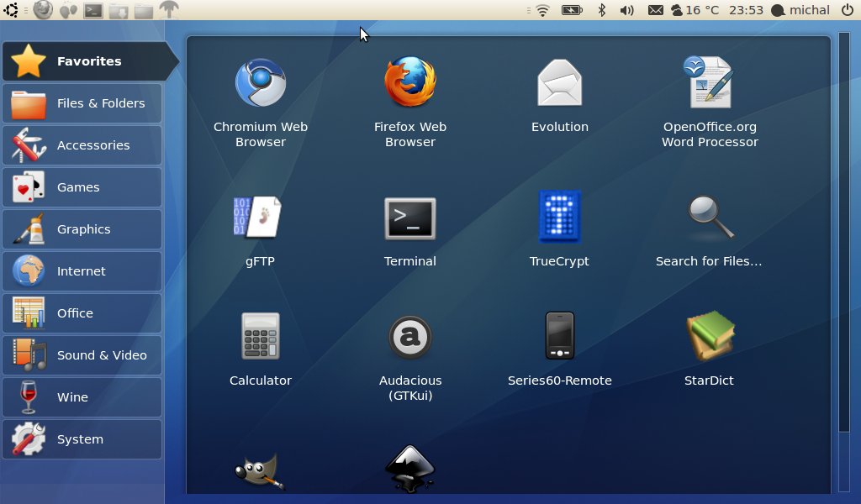Image resolution: width=861 pixels, height=504 pixels.
Task: Open the downloads folder icon in top panel
Action: coord(118,10)
